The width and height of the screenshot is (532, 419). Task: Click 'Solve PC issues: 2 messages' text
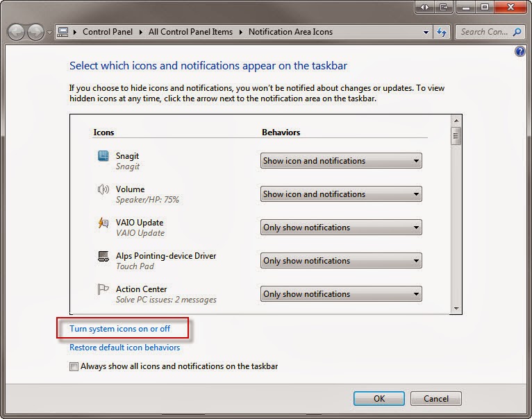pos(166,300)
